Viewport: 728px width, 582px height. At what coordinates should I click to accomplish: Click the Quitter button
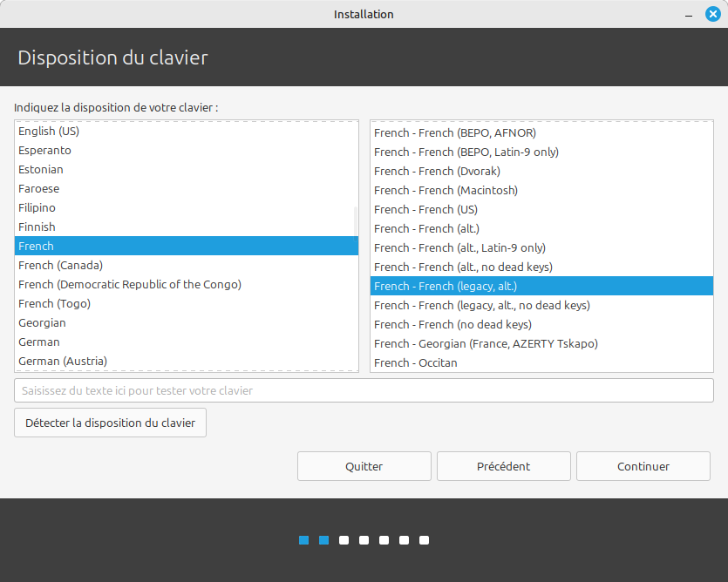pyautogui.click(x=364, y=466)
